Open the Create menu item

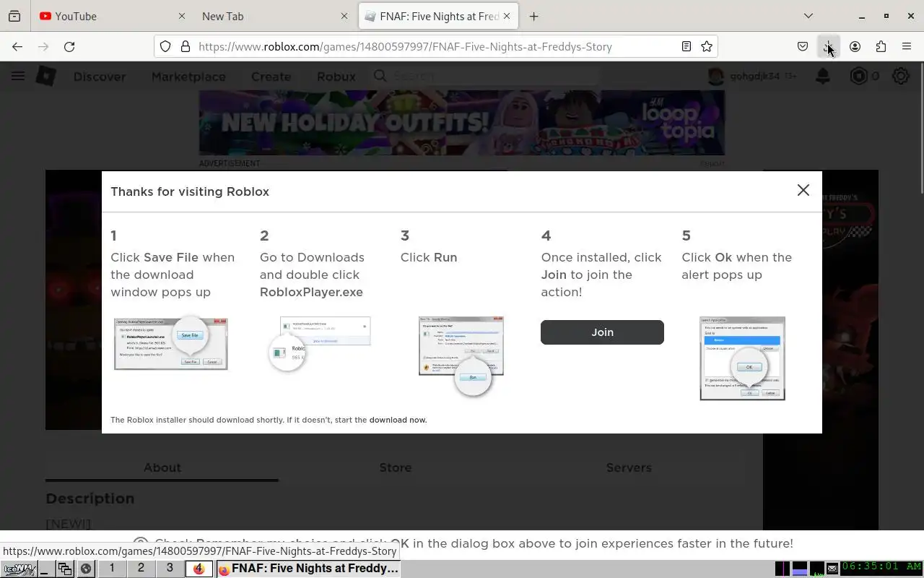pyautogui.click(x=271, y=76)
